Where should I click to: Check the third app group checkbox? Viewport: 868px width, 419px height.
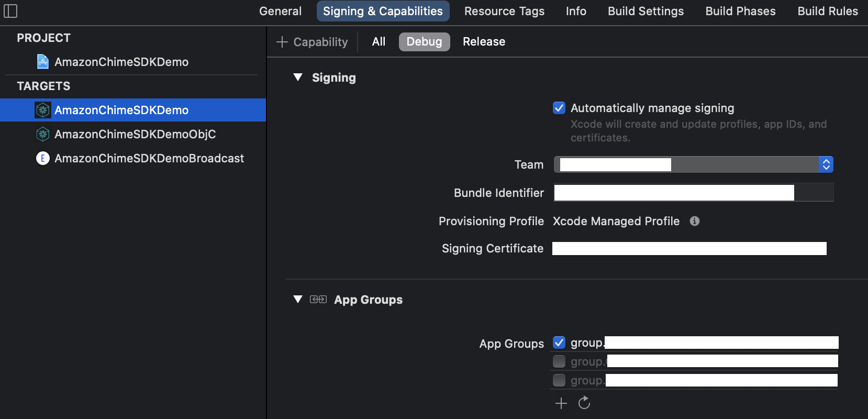pyautogui.click(x=559, y=380)
